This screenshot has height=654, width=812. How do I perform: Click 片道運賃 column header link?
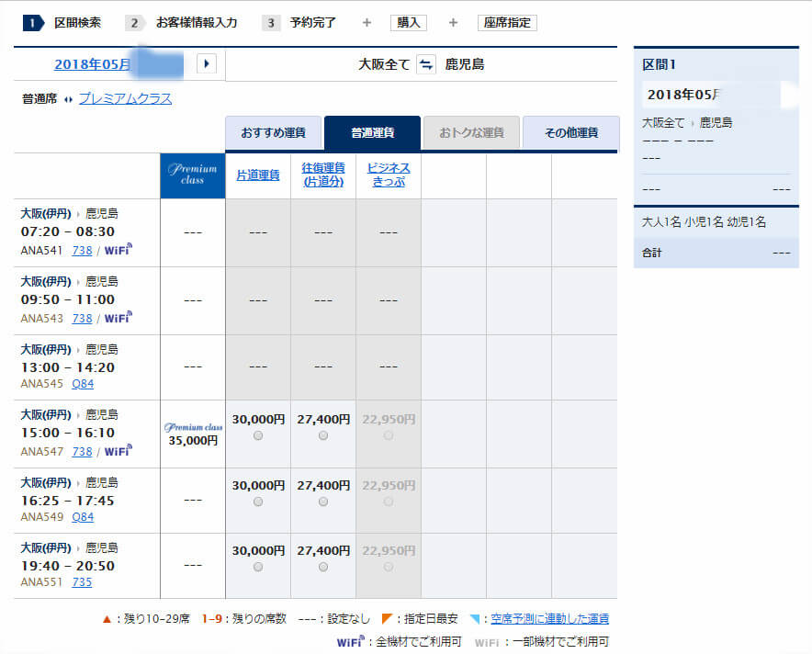[x=258, y=175]
